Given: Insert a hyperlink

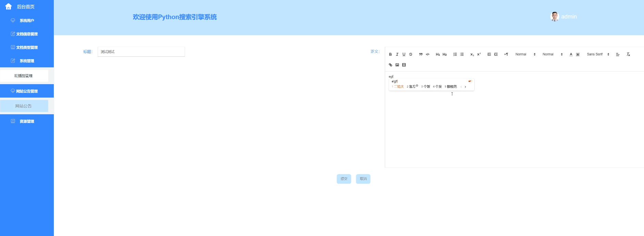Looking at the screenshot, I should coord(390,65).
